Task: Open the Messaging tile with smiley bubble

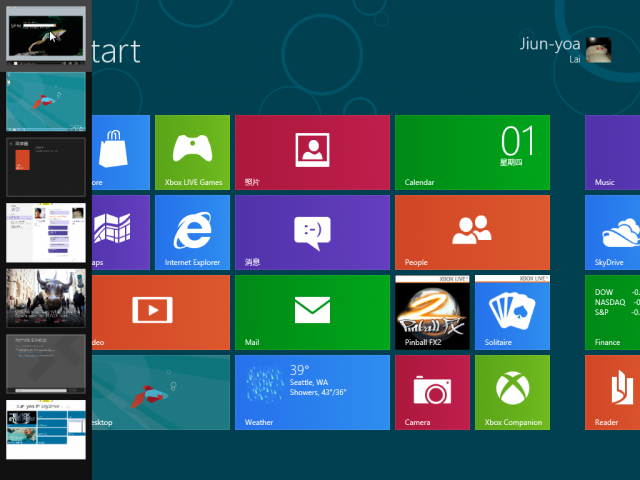Action: tap(312, 232)
